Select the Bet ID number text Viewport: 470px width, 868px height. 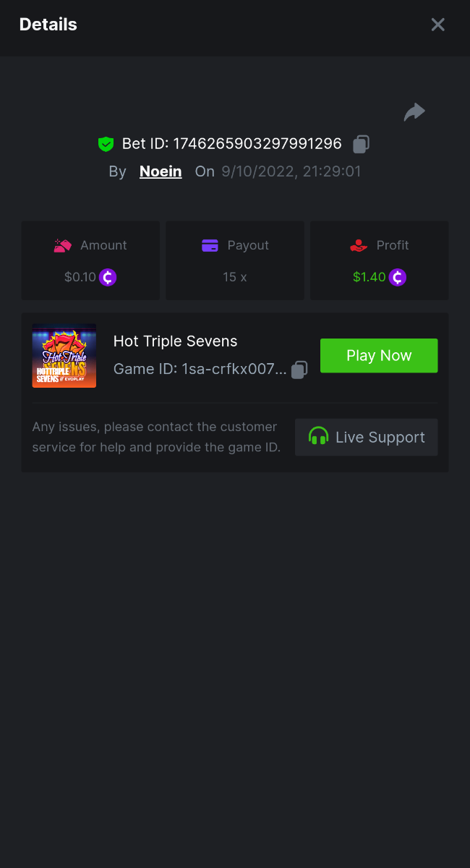coord(257,143)
